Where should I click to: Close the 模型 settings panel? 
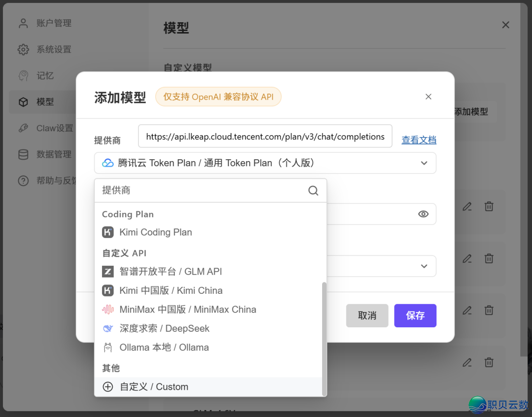coord(505,25)
